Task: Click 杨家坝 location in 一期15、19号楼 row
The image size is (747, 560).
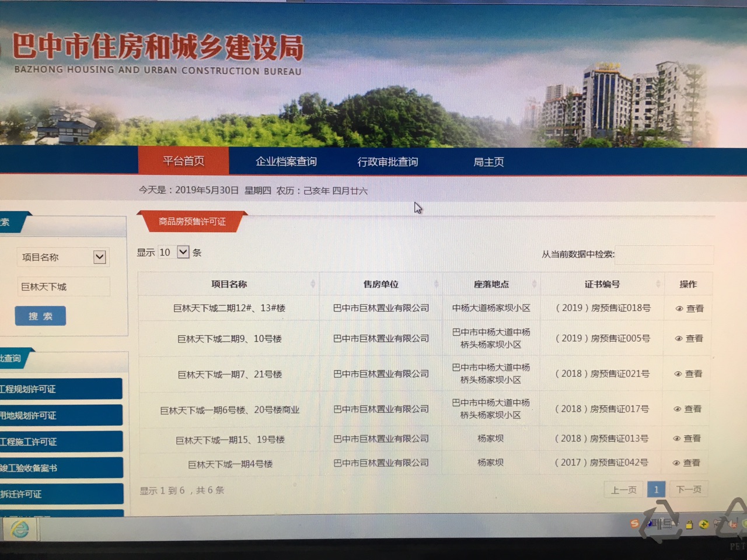Action: (x=490, y=439)
